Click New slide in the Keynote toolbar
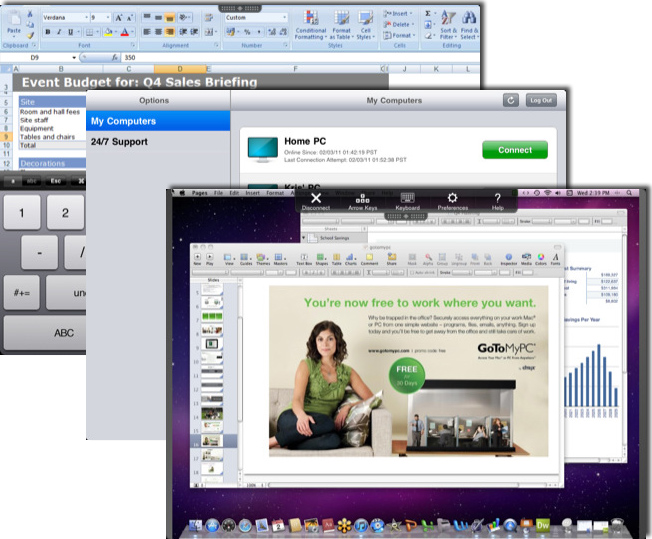The image size is (652, 539). (x=198, y=259)
